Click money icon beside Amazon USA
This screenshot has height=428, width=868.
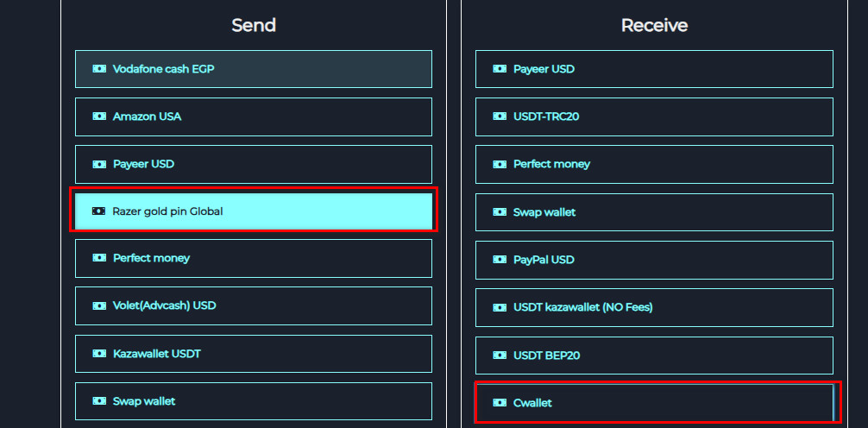click(x=99, y=116)
